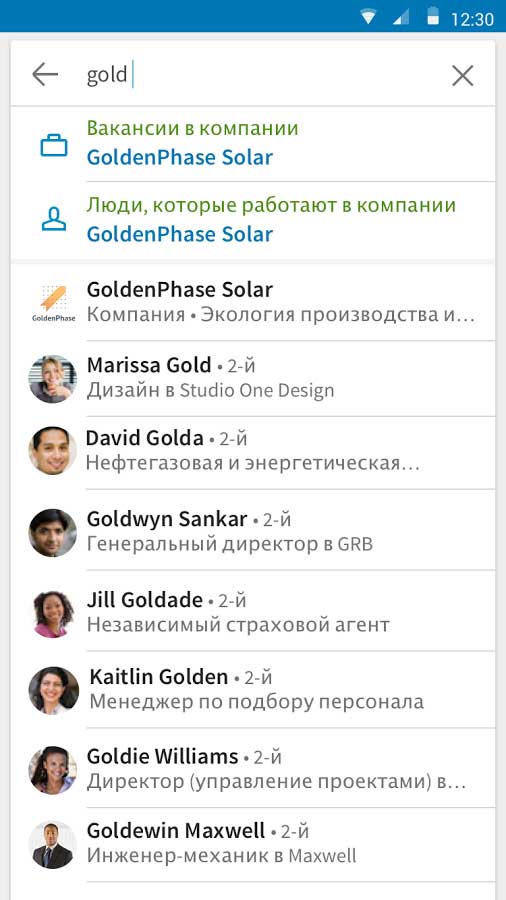Open Jill Goldade's profile picture
506x900 pixels.
pos(53,614)
